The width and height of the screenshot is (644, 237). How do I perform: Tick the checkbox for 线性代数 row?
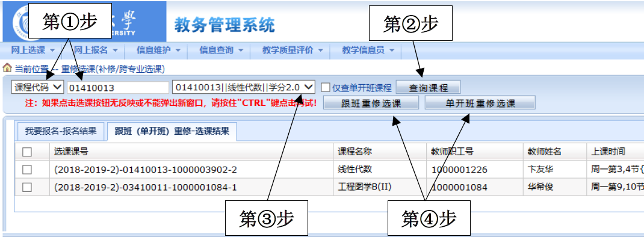click(27, 169)
